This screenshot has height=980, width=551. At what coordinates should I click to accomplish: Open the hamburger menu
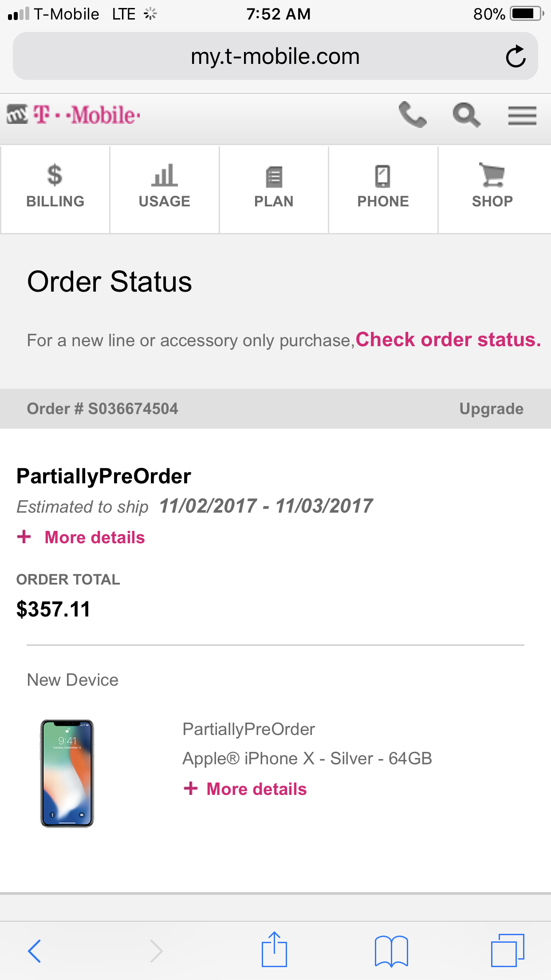pos(522,115)
